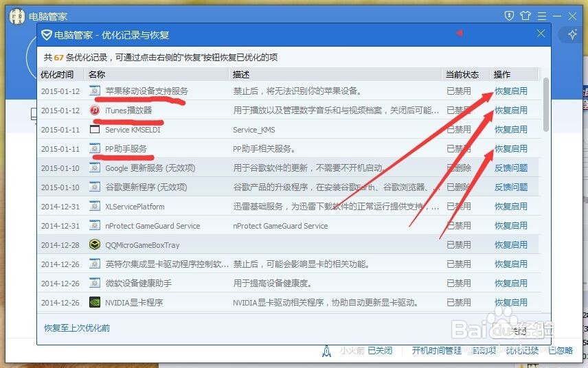The width and height of the screenshot is (588, 368).
Task: Click 恢复启用 for PP助手服务
Action: [x=511, y=149]
